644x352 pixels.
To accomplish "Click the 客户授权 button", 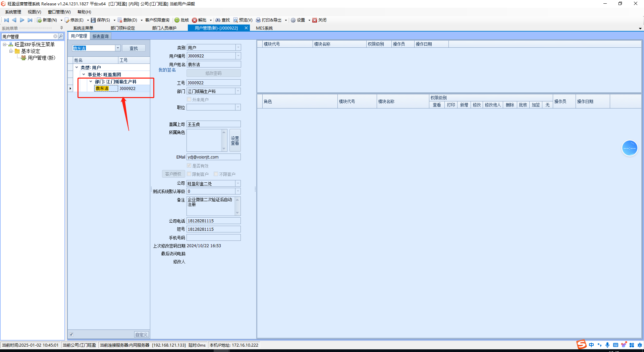I will point(173,174).
